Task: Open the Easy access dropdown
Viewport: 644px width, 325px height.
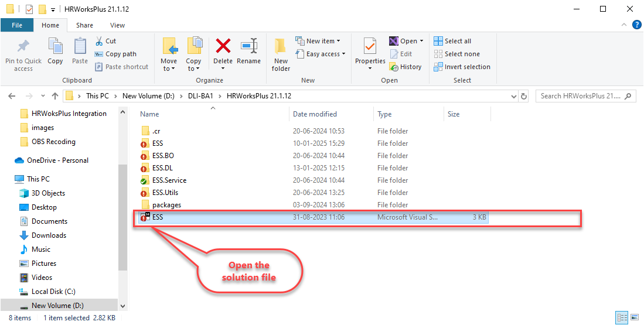Action: click(x=326, y=54)
